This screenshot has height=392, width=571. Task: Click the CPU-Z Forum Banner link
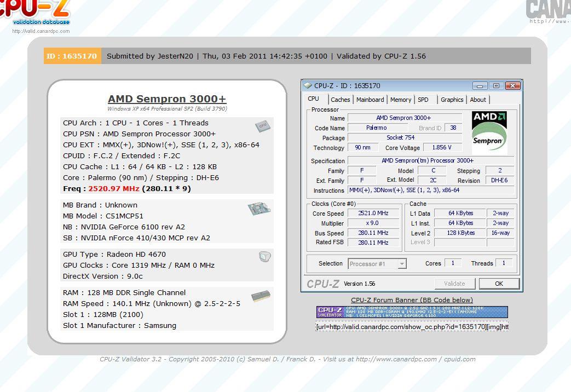[x=412, y=300]
